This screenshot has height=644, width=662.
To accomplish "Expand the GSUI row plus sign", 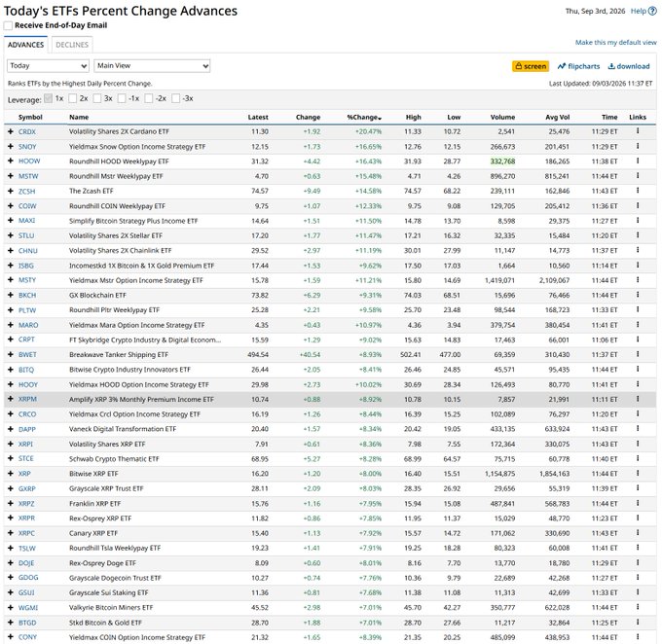I will coord(11,592).
